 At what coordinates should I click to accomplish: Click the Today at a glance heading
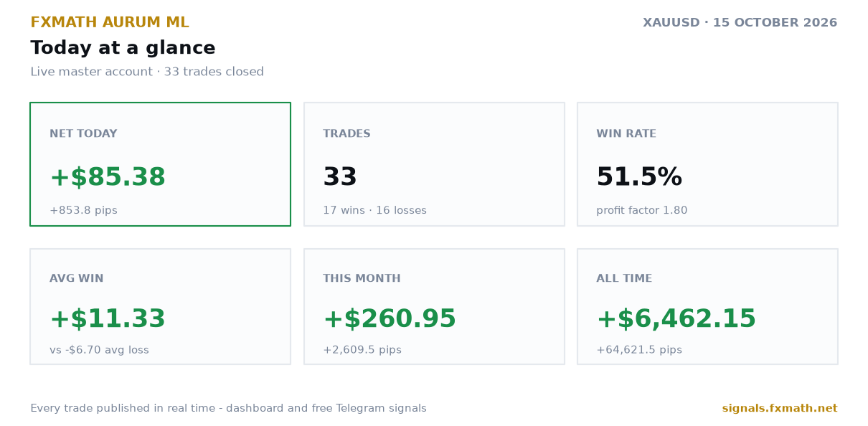pos(123,48)
